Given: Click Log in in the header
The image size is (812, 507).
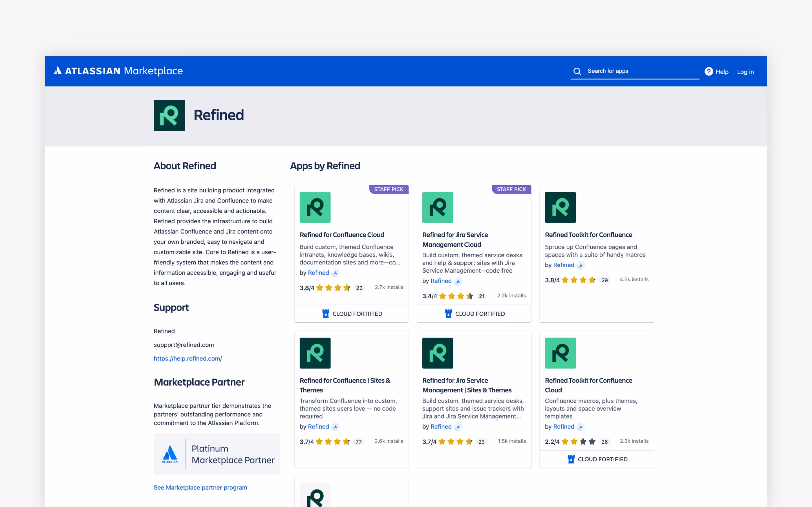Looking at the screenshot, I should 745,72.
